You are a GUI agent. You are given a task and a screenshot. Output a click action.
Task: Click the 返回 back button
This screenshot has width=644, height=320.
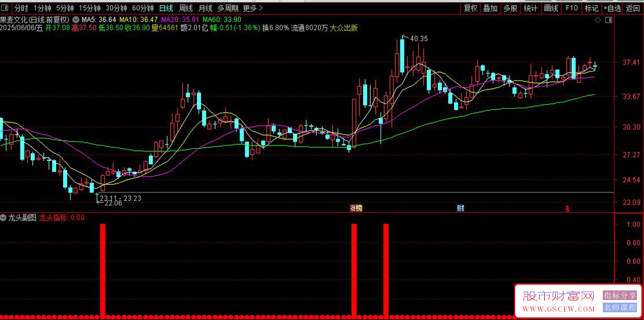pos(633,8)
